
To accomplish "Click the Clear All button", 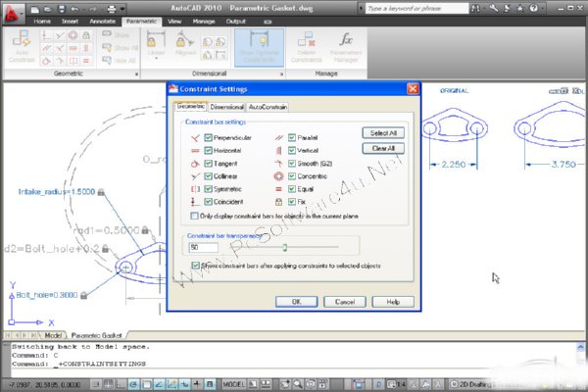I will point(383,148).
